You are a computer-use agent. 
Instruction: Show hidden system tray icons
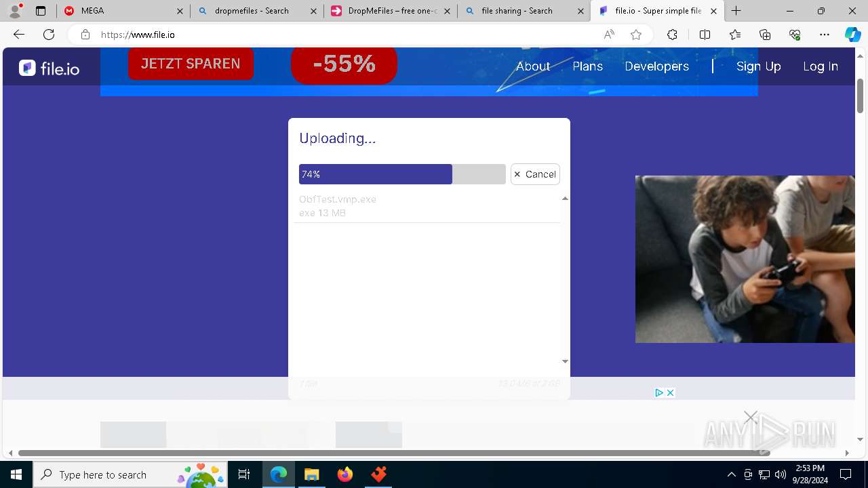click(731, 474)
